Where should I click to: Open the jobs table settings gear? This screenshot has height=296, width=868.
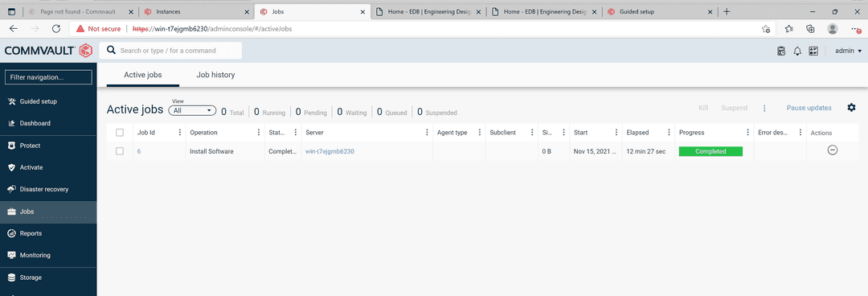[851, 108]
